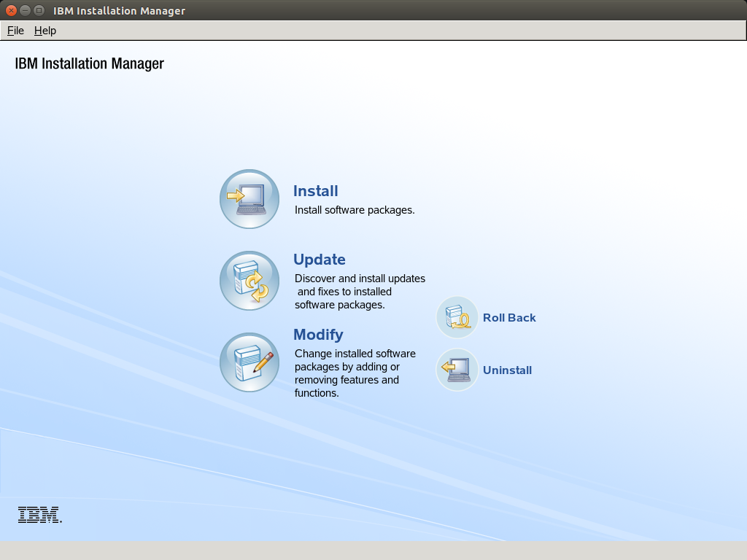Maximize the Installation Manager window

click(x=39, y=10)
